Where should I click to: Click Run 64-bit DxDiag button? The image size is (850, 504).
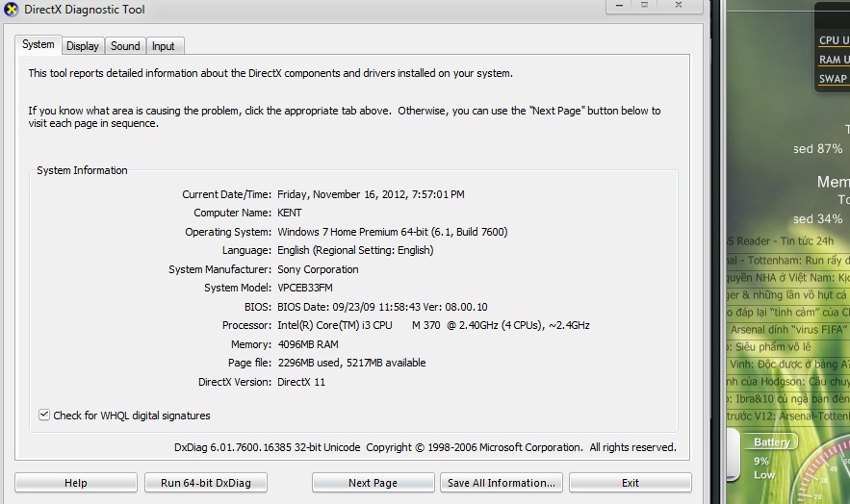[x=206, y=483]
